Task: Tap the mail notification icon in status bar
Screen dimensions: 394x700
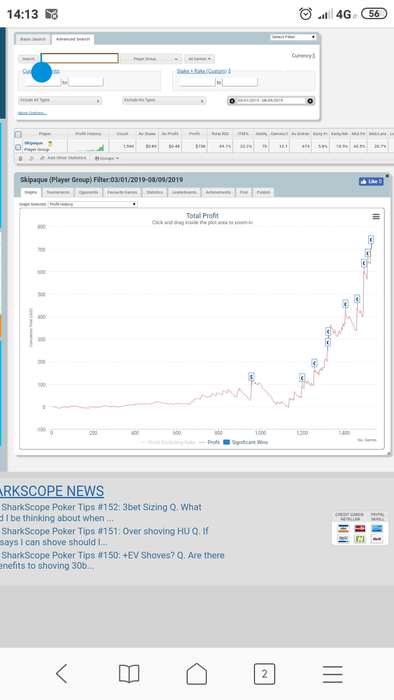Action: (52, 14)
